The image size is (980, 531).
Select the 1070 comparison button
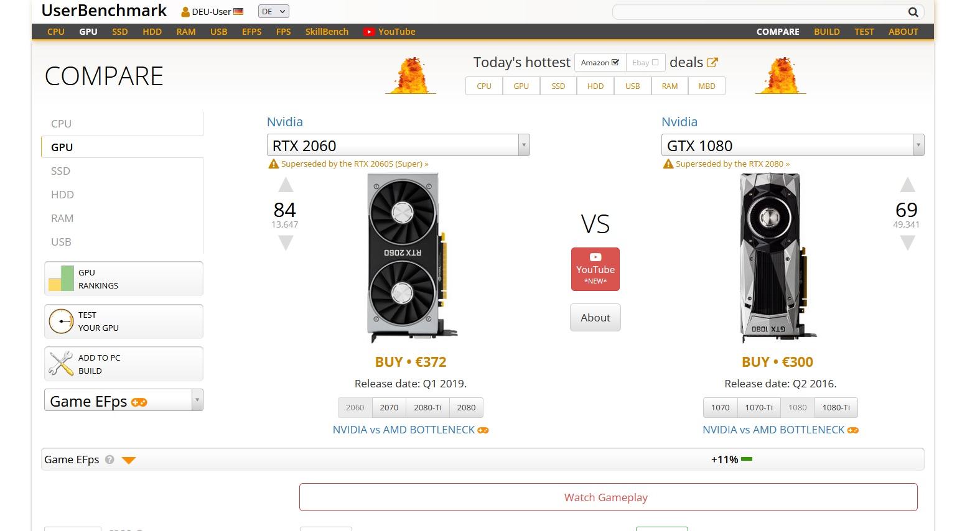click(x=721, y=408)
